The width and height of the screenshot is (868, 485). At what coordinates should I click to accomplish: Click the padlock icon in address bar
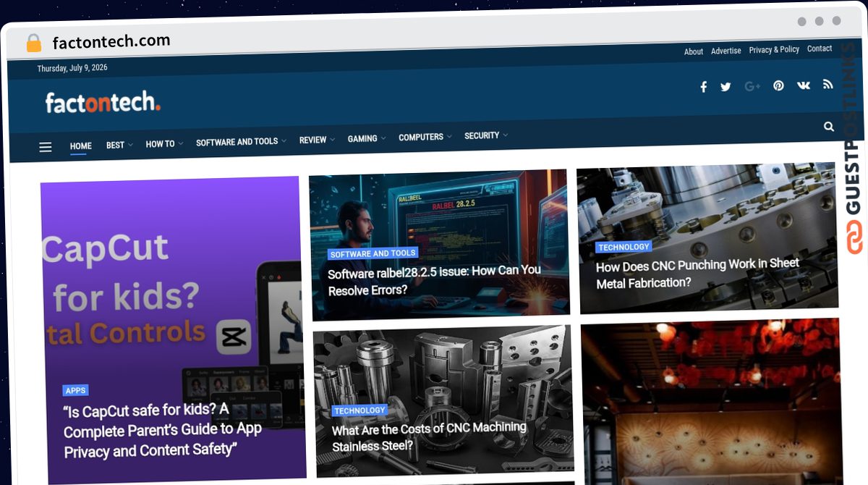coord(34,43)
